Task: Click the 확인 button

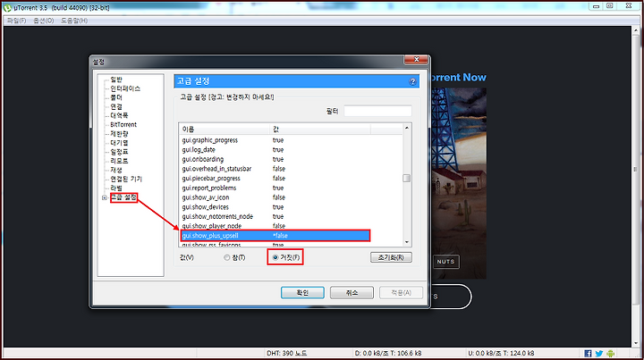Action: tap(302, 293)
